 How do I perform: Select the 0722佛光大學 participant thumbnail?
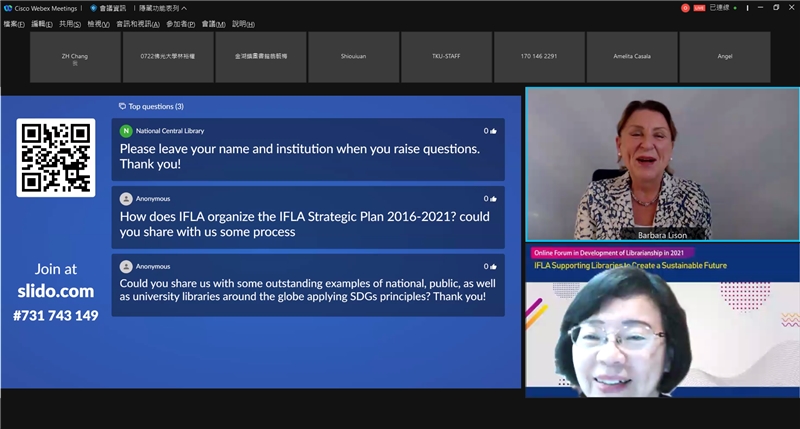point(168,57)
